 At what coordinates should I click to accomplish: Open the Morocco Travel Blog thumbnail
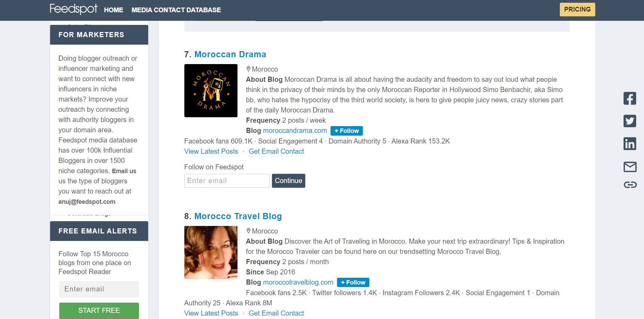pyautogui.click(x=211, y=253)
